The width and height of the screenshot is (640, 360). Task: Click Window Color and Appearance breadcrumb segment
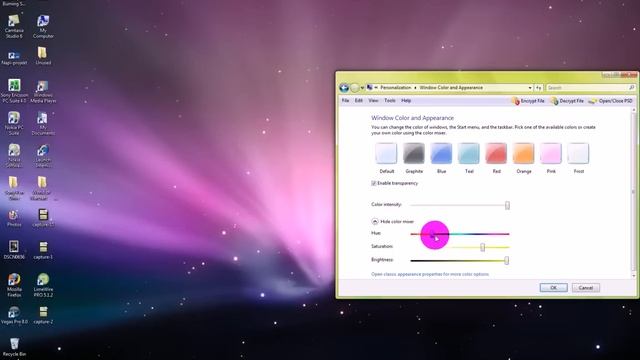pos(451,87)
